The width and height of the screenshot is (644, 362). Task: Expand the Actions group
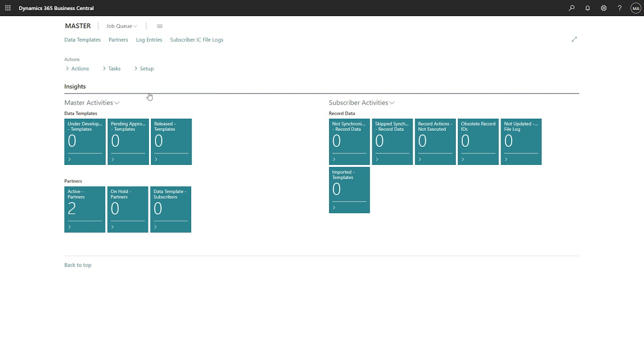click(77, 68)
